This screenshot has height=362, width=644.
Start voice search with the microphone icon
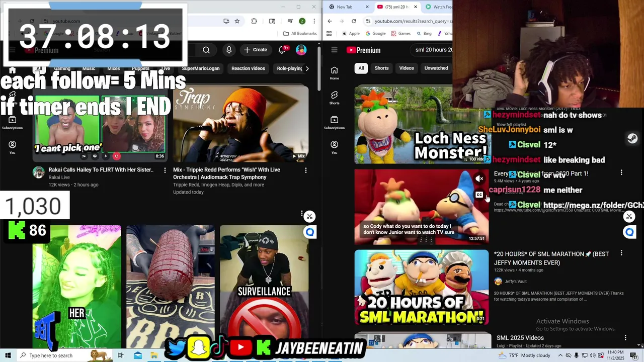point(229,50)
